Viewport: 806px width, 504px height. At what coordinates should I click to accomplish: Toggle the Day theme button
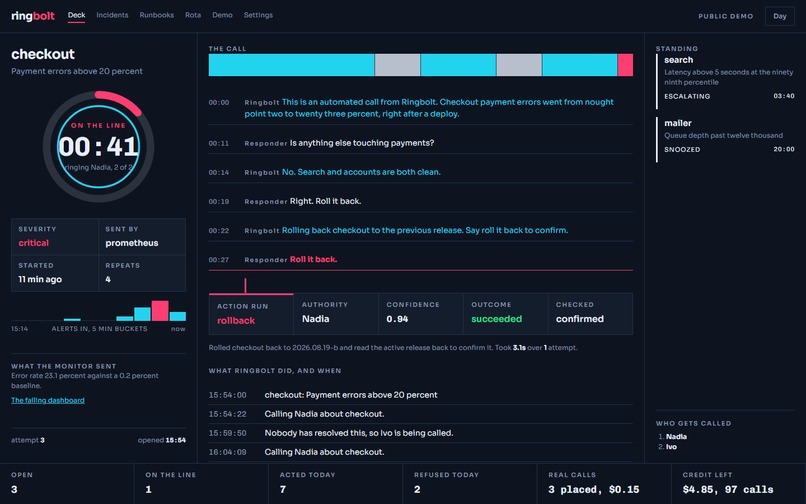(779, 16)
